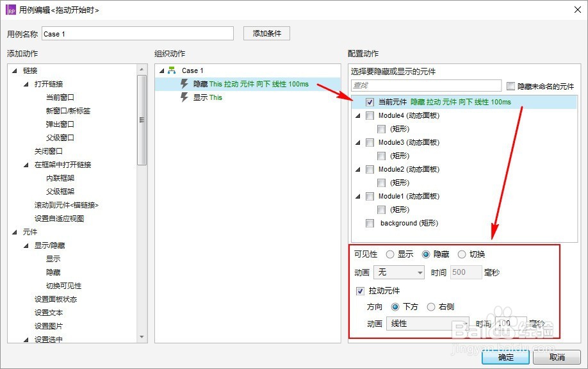Image resolution: width=588 pixels, height=369 pixels.
Task: Select the 切换可见性 action
Action: [64, 286]
